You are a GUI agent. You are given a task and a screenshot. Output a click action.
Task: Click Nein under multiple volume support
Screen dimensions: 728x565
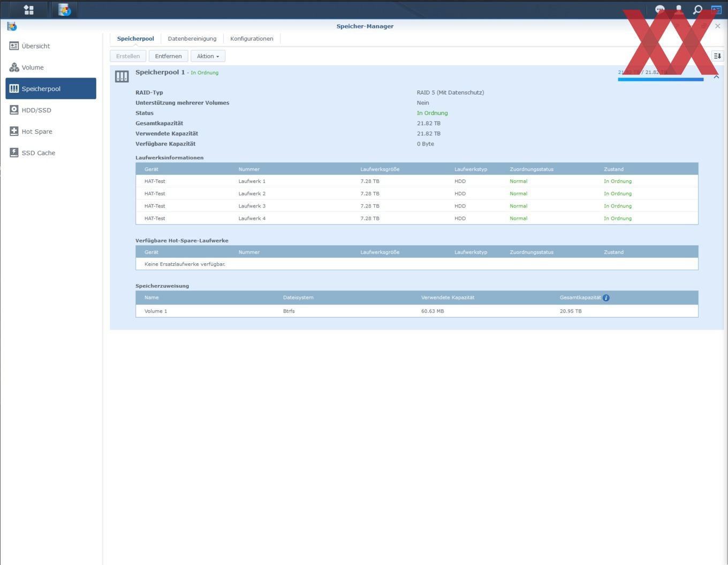tap(423, 103)
